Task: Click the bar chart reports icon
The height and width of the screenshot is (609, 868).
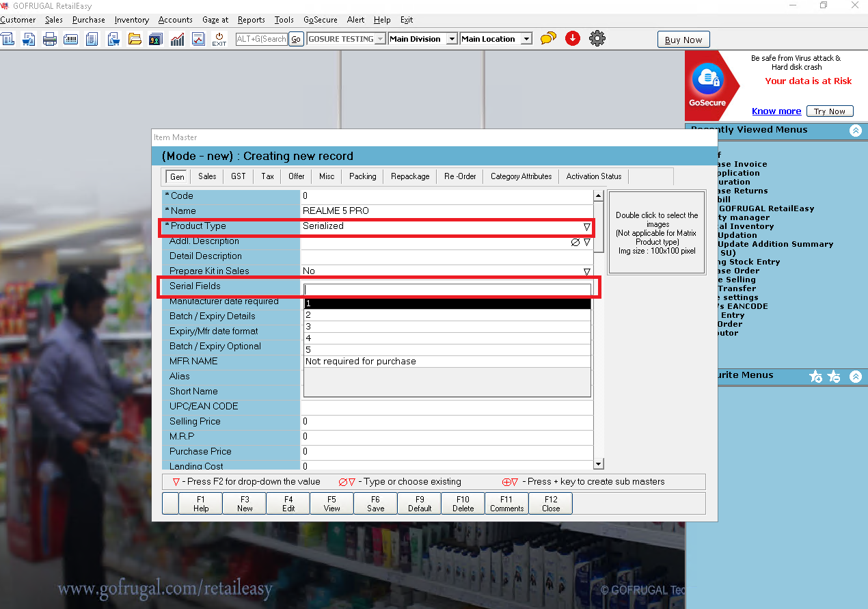Action: 177,39
